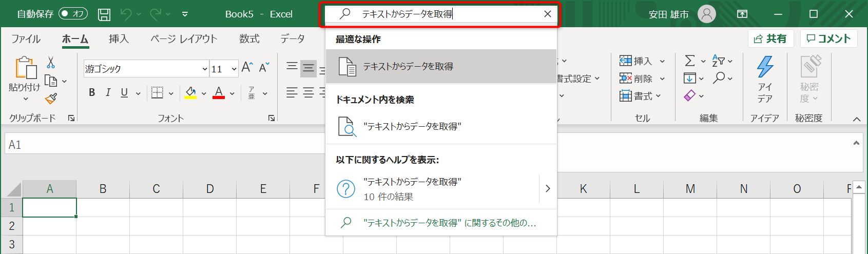Click the align left icon
The height and width of the screenshot is (254, 868).
point(292,93)
